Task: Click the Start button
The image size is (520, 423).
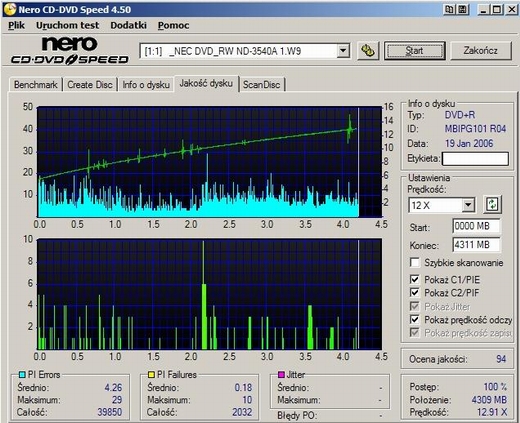Action: point(415,51)
